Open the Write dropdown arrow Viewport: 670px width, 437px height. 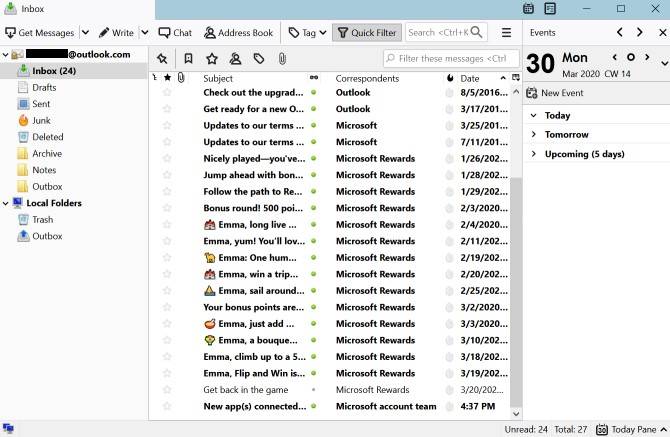click(x=145, y=32)
